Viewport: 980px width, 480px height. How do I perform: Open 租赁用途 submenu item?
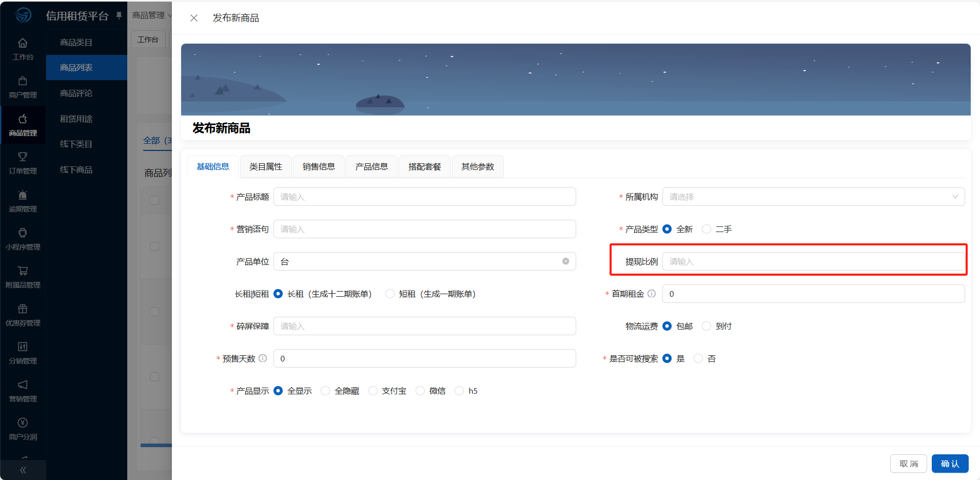click(87, 119)
